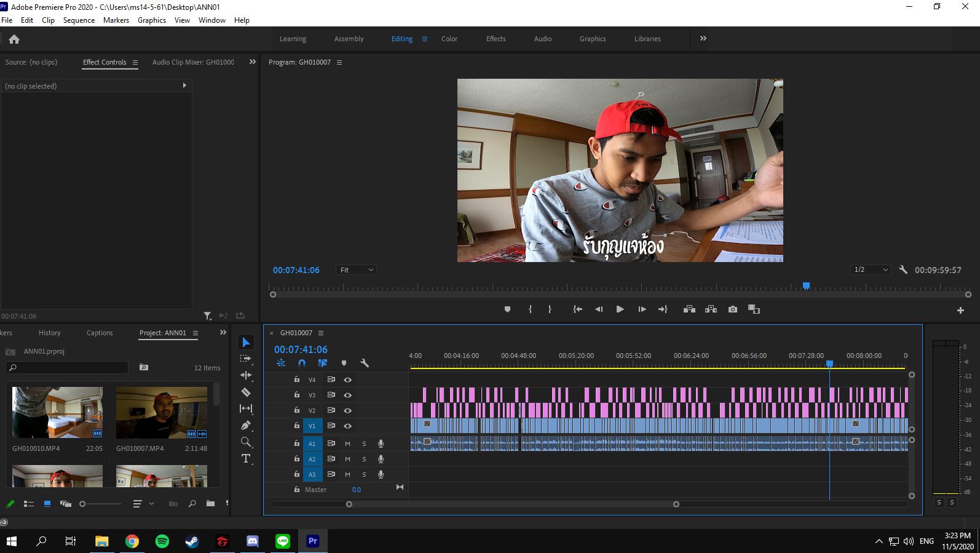The image size is (980, 553).
Task: Open the Captions tab
Action: 100,333
